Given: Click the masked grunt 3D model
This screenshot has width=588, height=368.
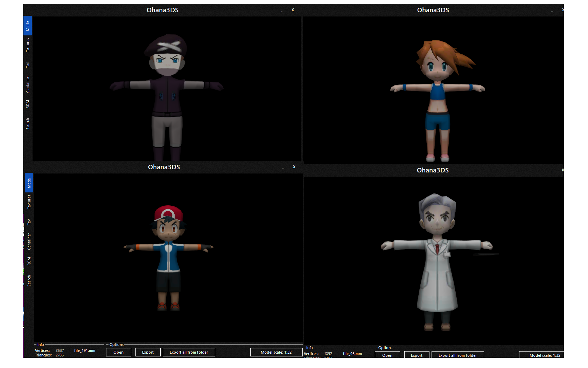Looking at the screenshot, I should [167, 97].
